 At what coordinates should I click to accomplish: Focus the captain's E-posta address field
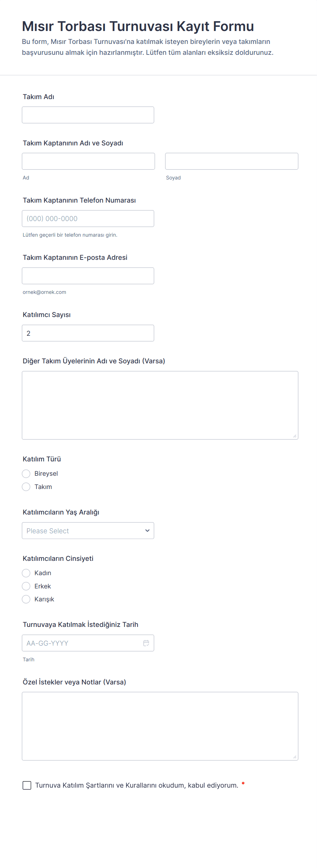(x=88, y=276)
